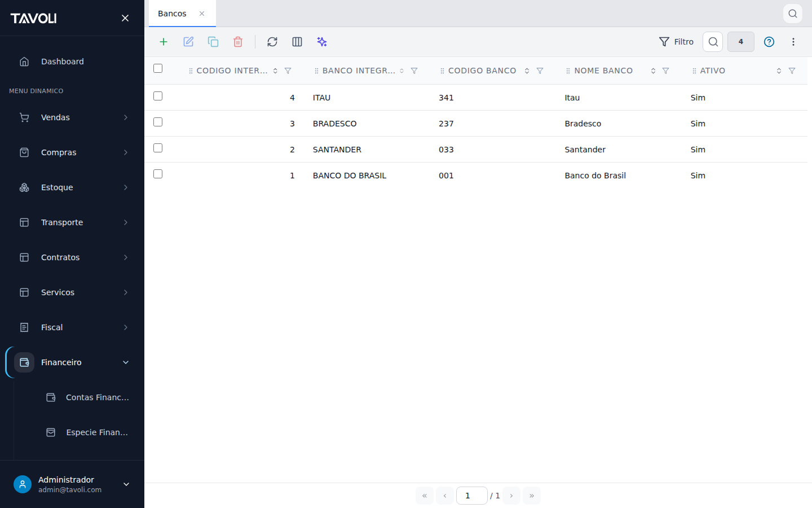Click the record count button showing 4

click(x=741, y=42)
